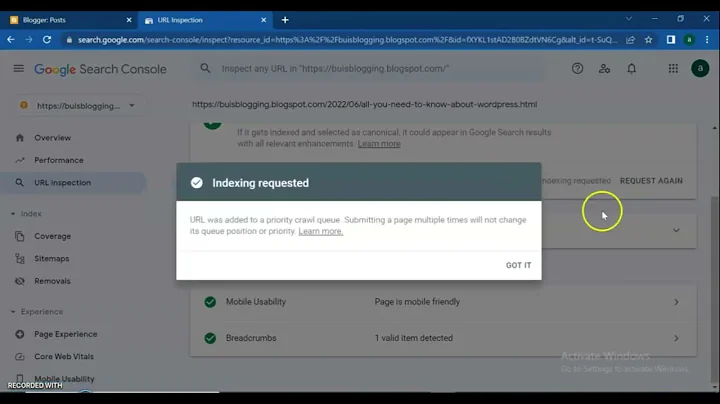This screenshot has width=720, height=404.
Task: Reload the current page
Action: (x=47, y=40)
